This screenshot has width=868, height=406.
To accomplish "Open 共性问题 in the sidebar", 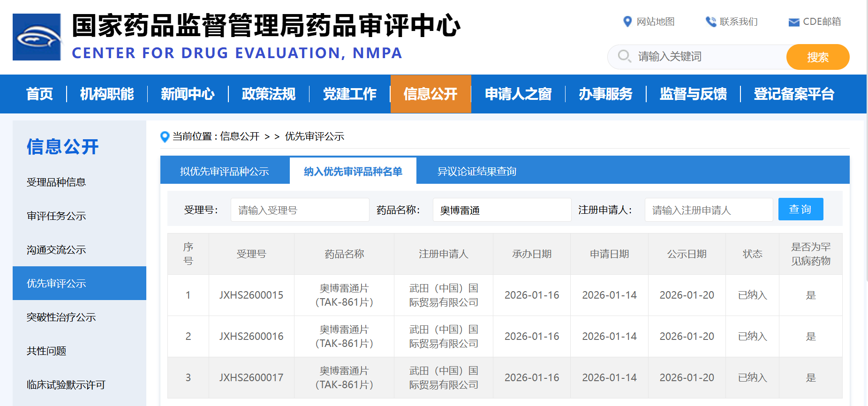I will pos(46,351).
